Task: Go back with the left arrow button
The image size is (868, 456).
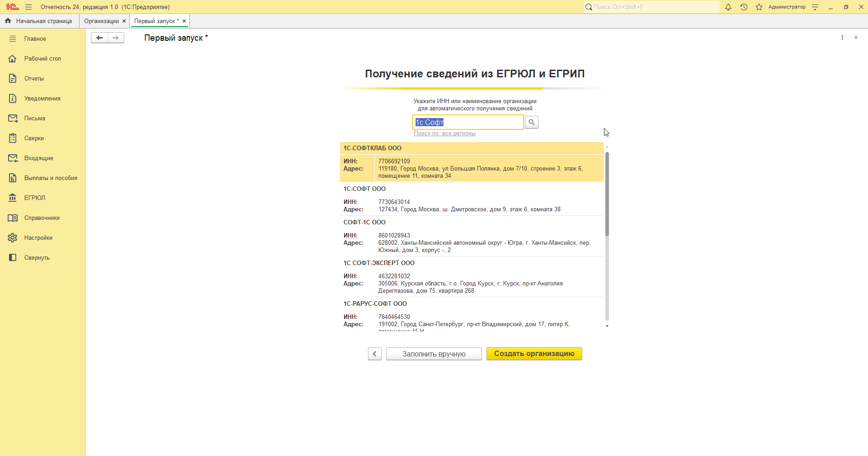Action: pos(99,38)
